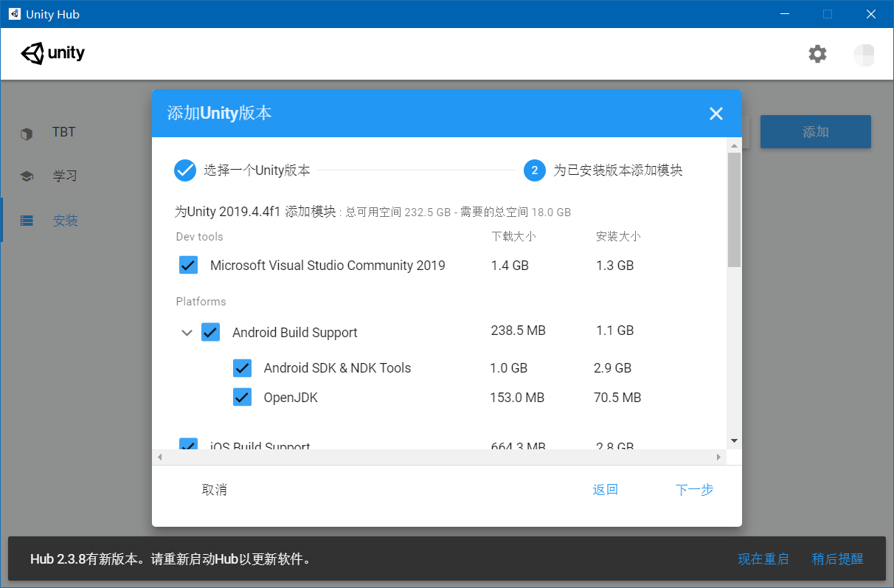Image resolution: width=894 pixels, height=588 pixels.
Task: Uncheck Android SDK & NDK Tools
Action: (x=242, y=367)
